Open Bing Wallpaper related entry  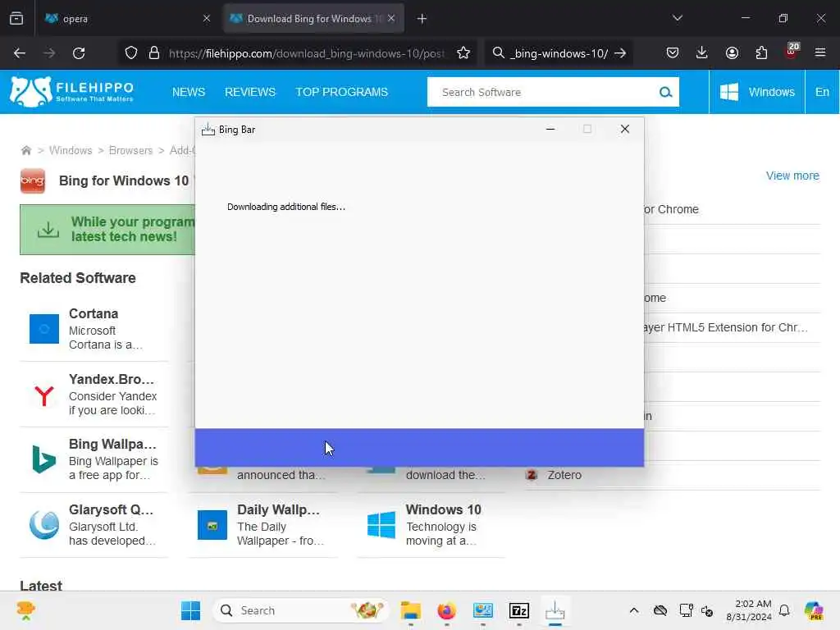[x=94, y=459]
